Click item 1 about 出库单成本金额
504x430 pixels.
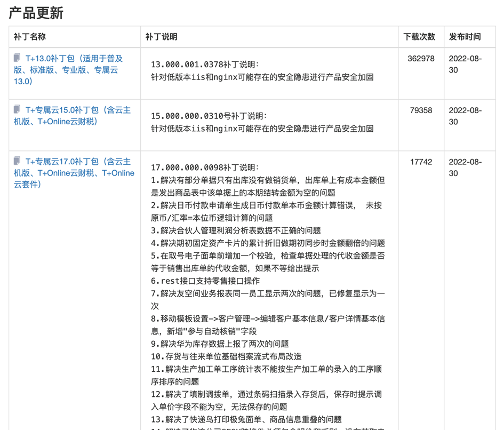pos(268,186)
